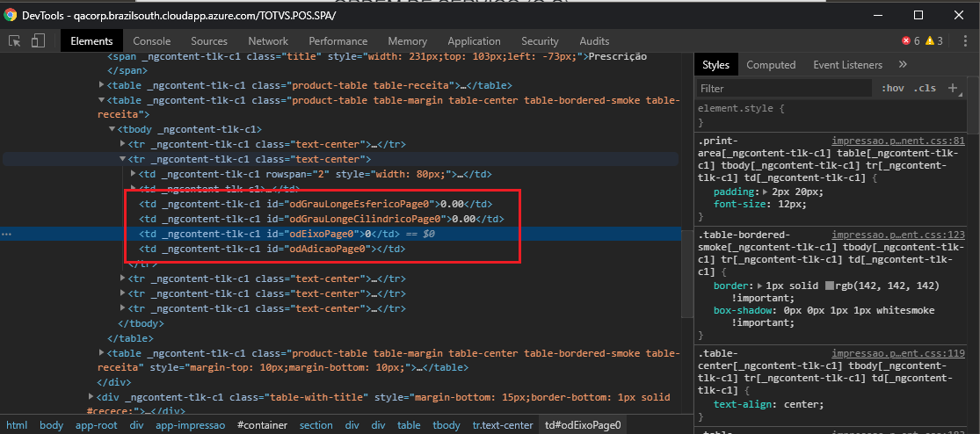Add new style rule with plus icon
Screen dimensions: 980x434
[953, 88]
